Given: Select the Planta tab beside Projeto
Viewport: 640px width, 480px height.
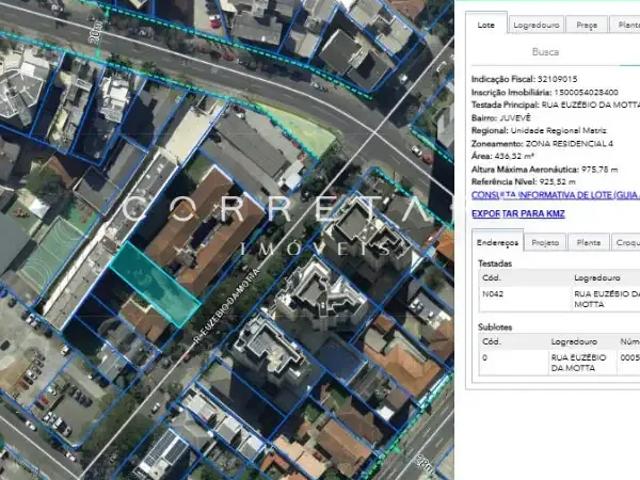Looking at the screenshot, I should tap(589, 242).
